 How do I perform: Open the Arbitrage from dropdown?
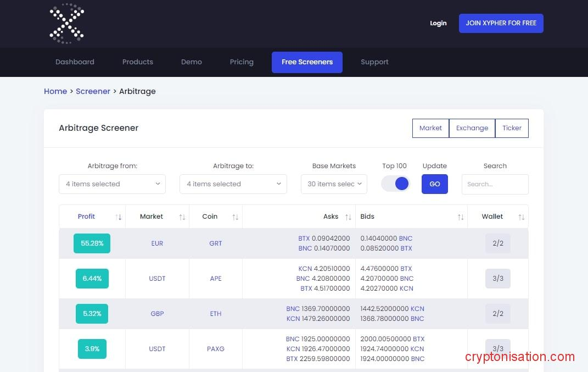(112, 184)
